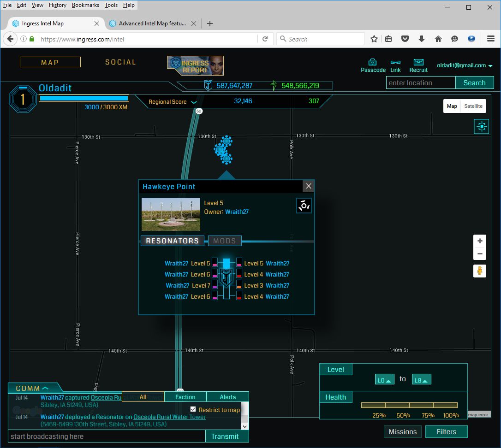The height and width of the screenshot is (448, 501).
Task: Switch to the MODS tab
Action: (x=224, y=241)
